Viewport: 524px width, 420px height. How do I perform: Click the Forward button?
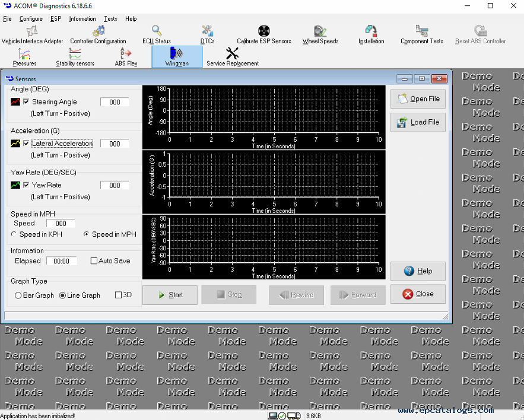358,295
